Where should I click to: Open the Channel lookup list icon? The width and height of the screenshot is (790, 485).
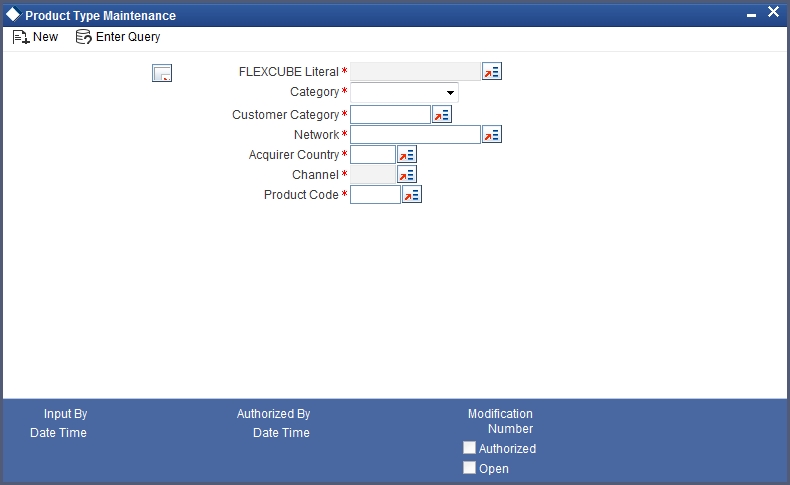tap(407, 174)
